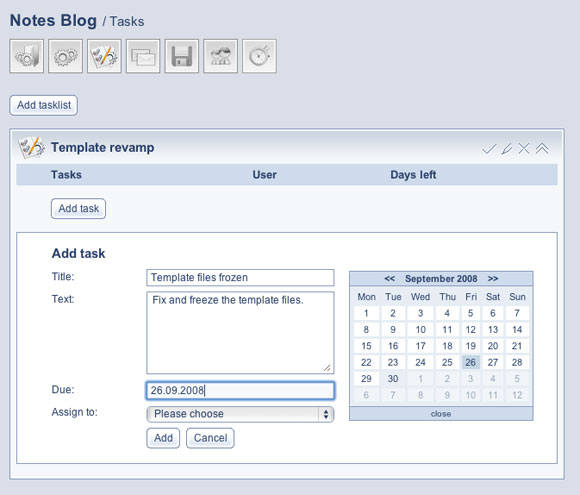Open the messages envelopes icon

143,56
